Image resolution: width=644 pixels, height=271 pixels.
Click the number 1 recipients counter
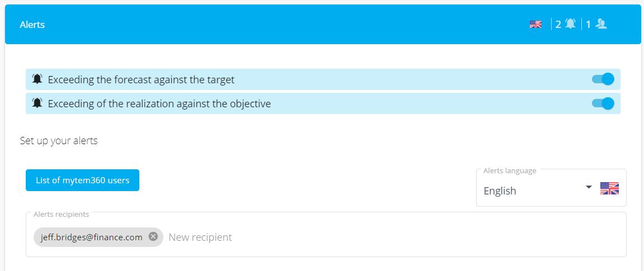point(588,25)
